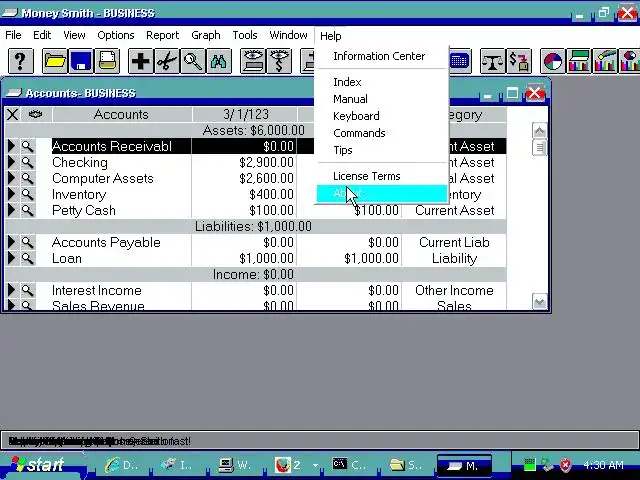The height and width of the screenshot is (480, 640).
Task: Click magnifier icon beside Petty Cash
Action: [x=27, y=210]
